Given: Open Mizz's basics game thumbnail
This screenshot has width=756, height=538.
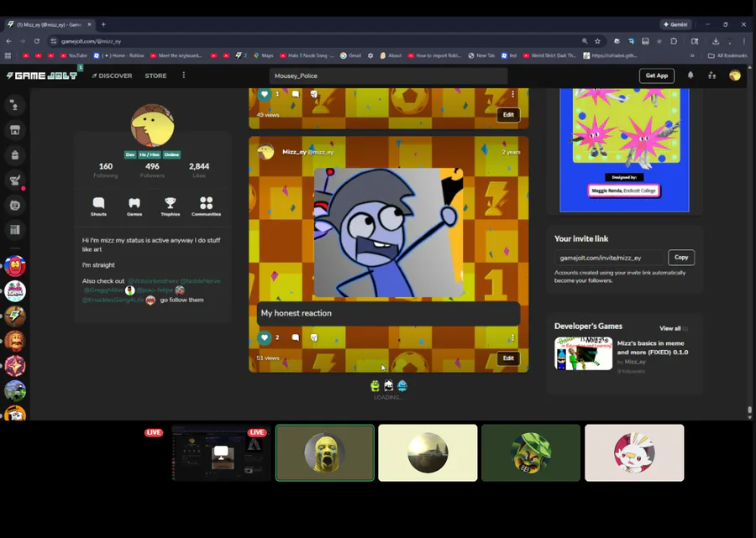Looking at the screenshot, I should tap(584, 353).
